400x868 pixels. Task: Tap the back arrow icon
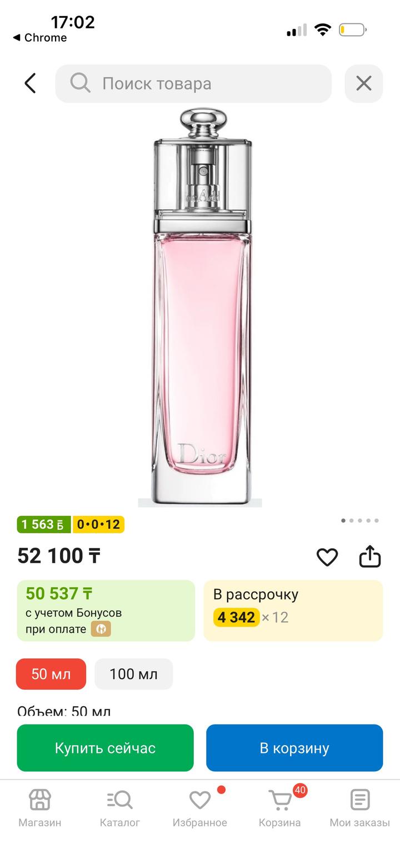point(30,83)
